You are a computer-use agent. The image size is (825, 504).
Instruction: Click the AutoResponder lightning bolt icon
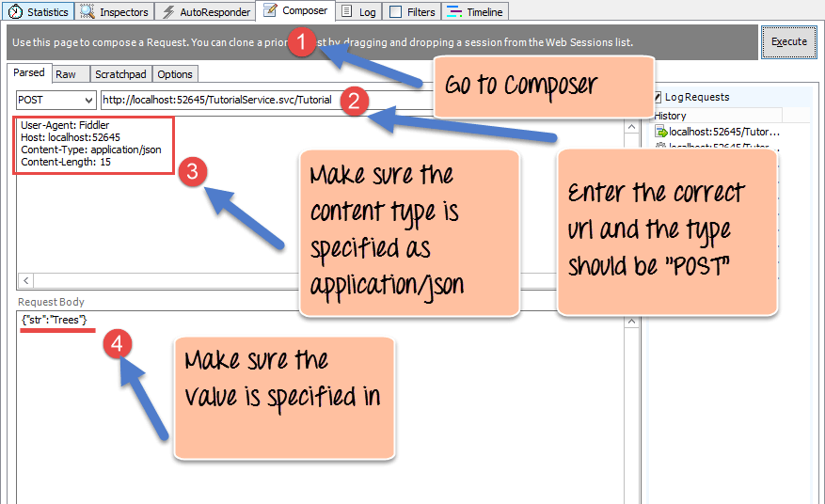point(168,12)
